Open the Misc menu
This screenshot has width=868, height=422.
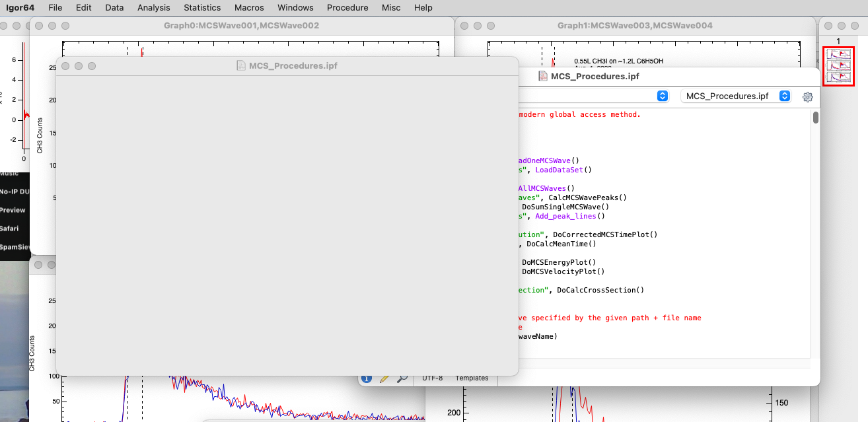coord(391,8)
